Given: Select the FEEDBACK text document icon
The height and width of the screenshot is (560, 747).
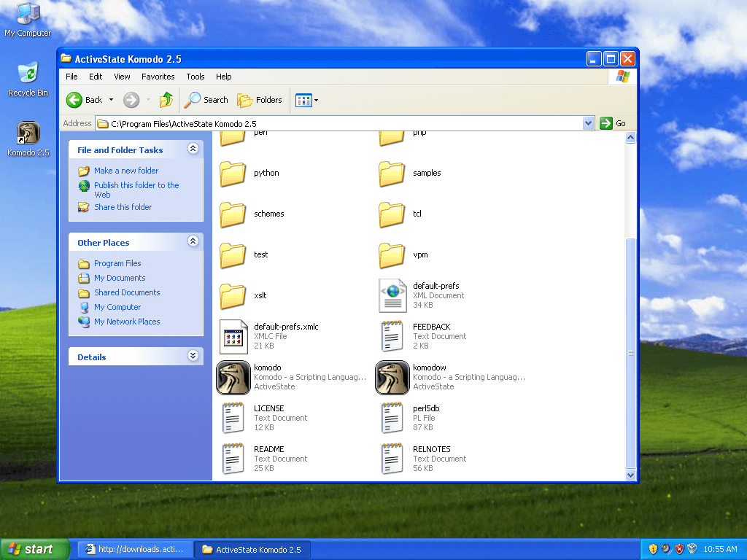Looking at the screenshot, I should (392, 337).
